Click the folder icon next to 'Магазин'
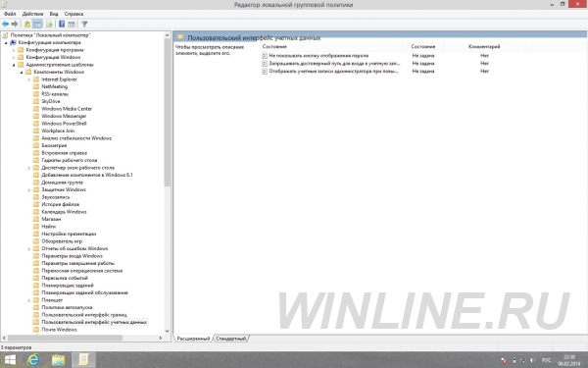This screenshot has width=588, height=368. pos(36,219)
